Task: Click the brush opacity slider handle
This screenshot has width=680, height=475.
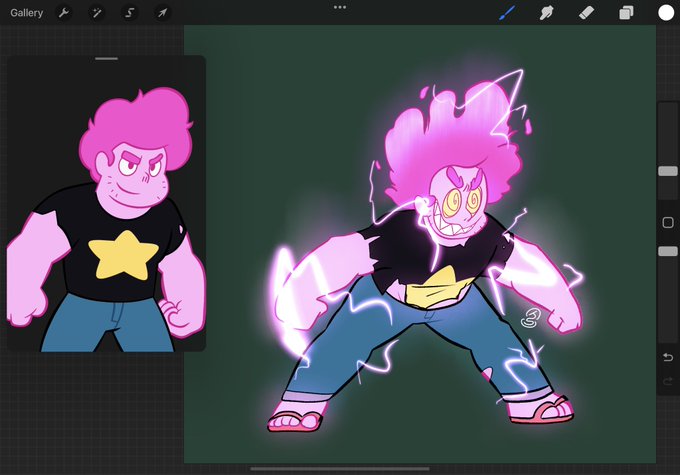Action: click(x=668, y=251)
